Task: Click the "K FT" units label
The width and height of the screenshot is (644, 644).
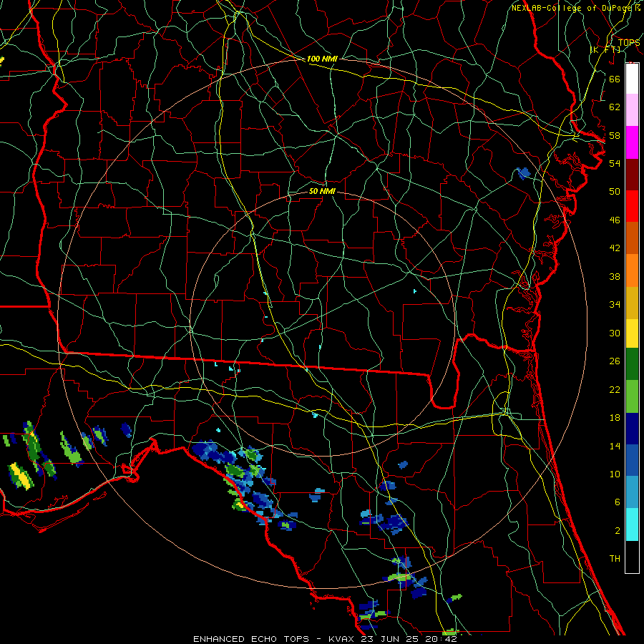Action: point(605,49)
